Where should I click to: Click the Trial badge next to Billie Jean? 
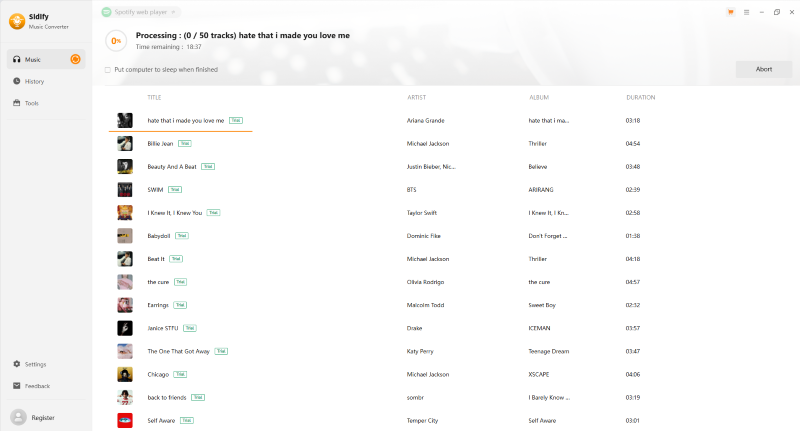pyautogui.click(x=185, y=143)
